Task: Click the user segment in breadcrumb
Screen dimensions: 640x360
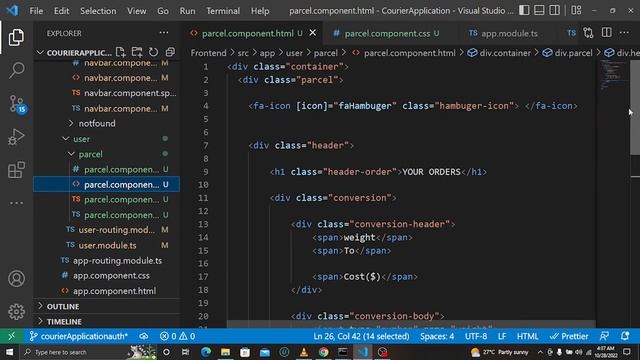Action: coord(294,53)
